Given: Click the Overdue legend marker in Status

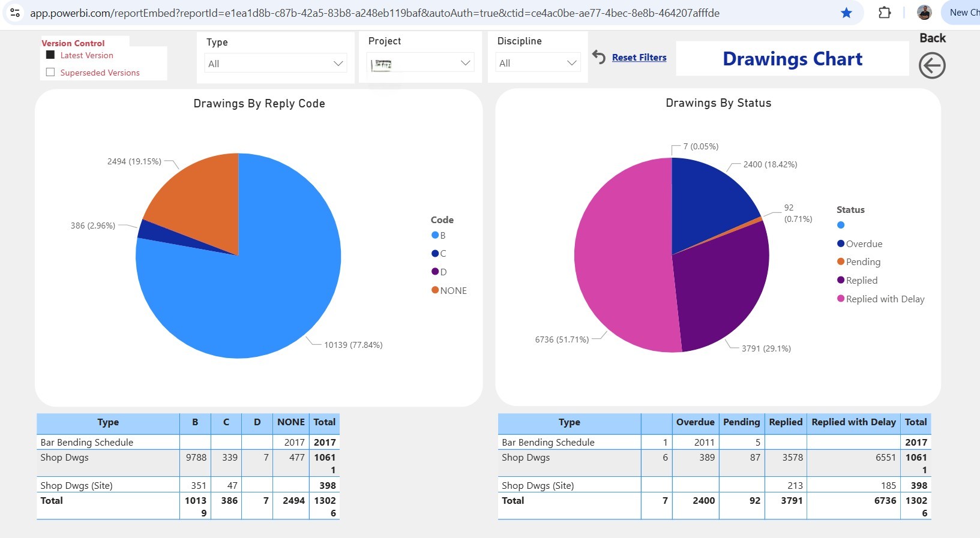Looking at the screenshot, I should click(x=841, y=244).
